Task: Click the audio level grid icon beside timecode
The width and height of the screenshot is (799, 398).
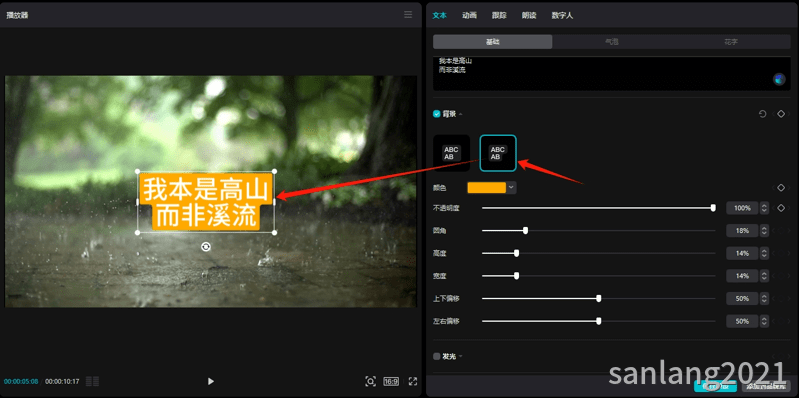Action: tap(92, 381)
